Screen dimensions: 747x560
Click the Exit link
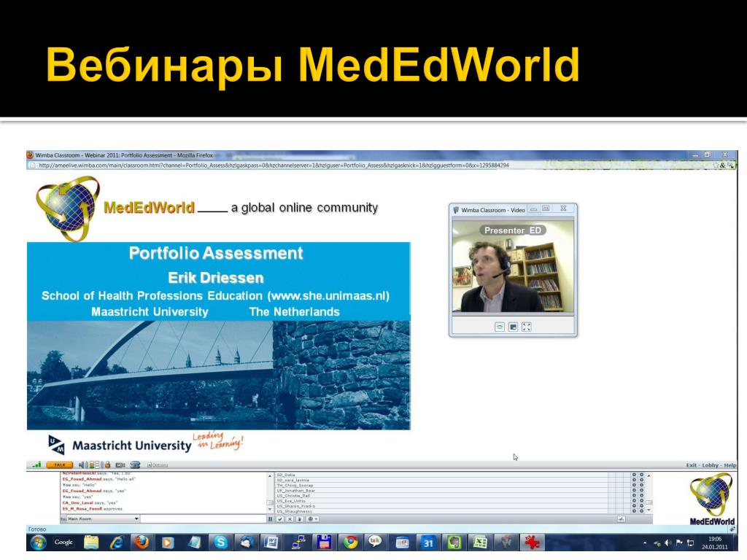pos(692,465)
